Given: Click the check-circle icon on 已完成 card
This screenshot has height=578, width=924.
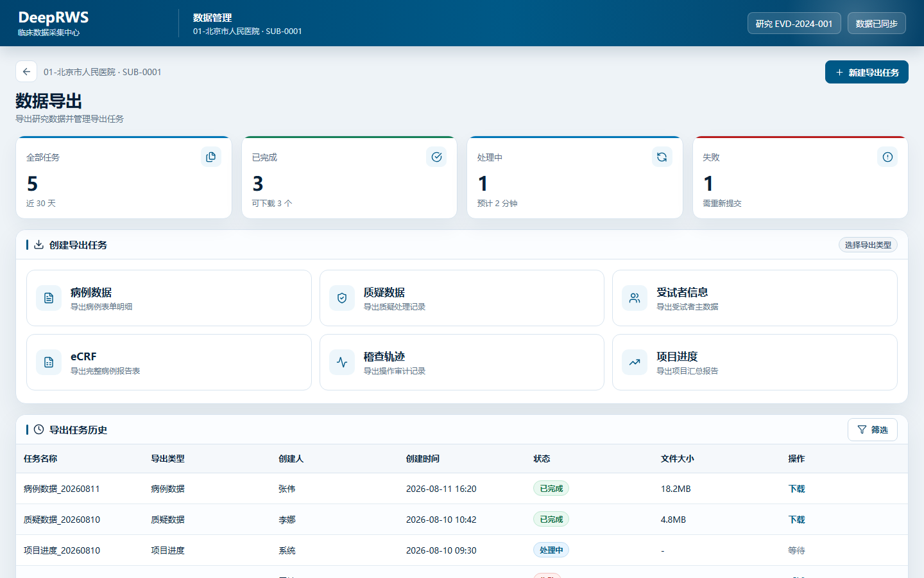Looking at the screenshot, I should 436,157.
